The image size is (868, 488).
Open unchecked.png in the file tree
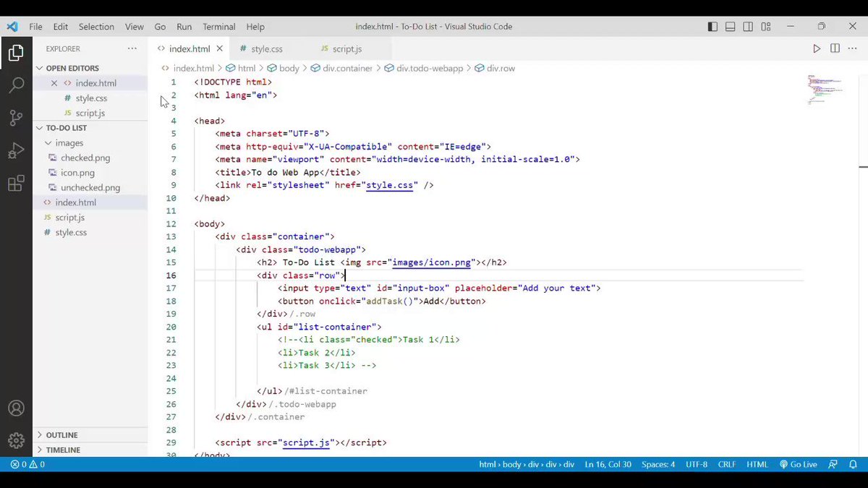click(90, 188)
